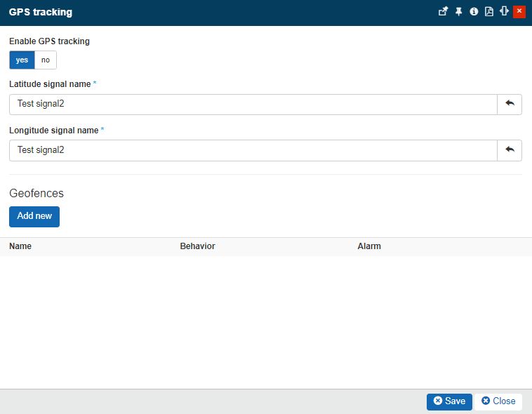Click the Geofences section heading

[36, 193]
